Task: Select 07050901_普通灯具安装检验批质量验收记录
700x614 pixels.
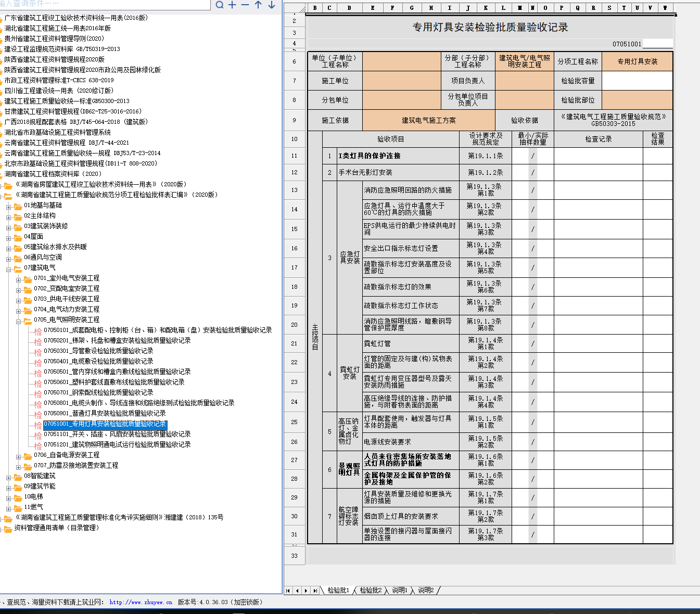Action: [x=105, y=413]
